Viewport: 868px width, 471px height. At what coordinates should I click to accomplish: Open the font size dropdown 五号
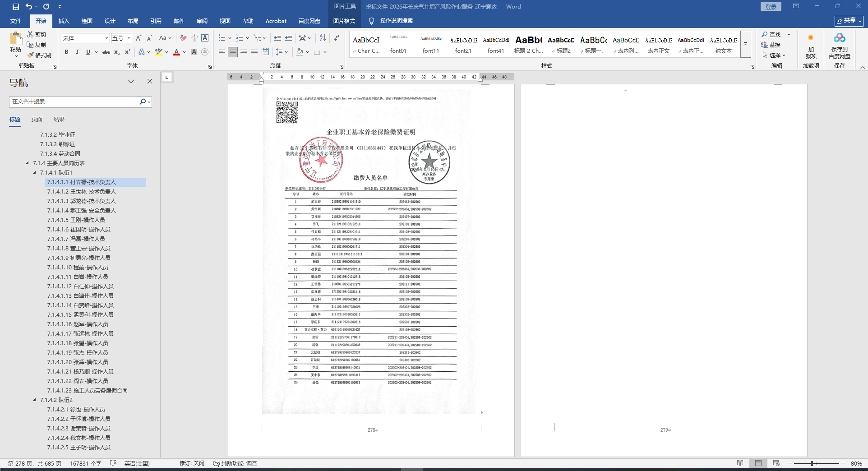(x=129, y=38)
